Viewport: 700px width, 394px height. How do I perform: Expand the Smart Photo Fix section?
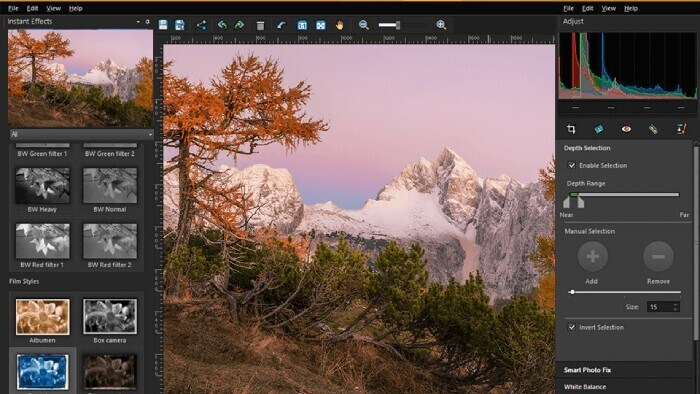point(623,369)
